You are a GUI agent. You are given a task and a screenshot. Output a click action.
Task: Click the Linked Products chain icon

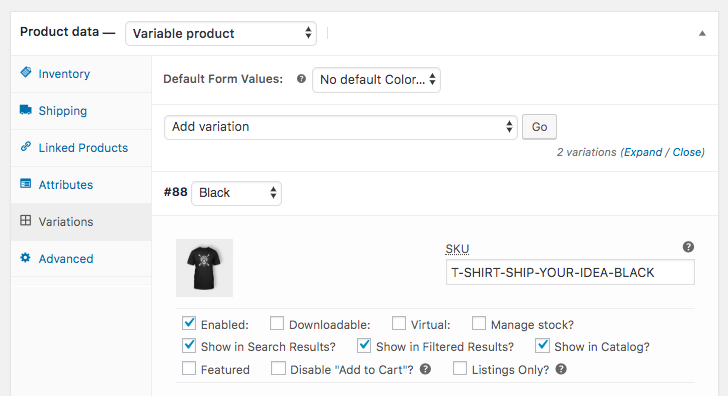[x=26, y=147]
